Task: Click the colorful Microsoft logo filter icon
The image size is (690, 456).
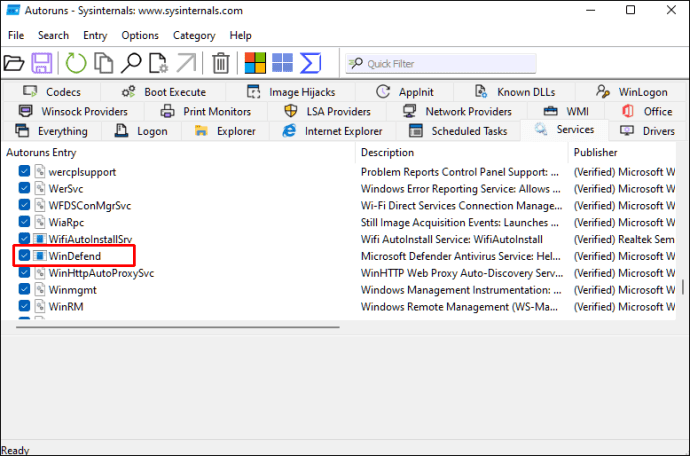Action: (x=256, y=63)
